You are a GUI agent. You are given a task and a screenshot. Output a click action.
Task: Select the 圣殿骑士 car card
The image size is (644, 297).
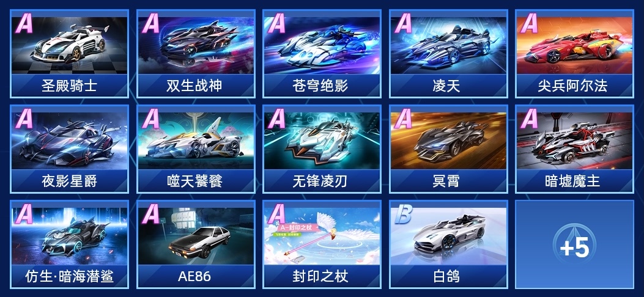(69, 54)
